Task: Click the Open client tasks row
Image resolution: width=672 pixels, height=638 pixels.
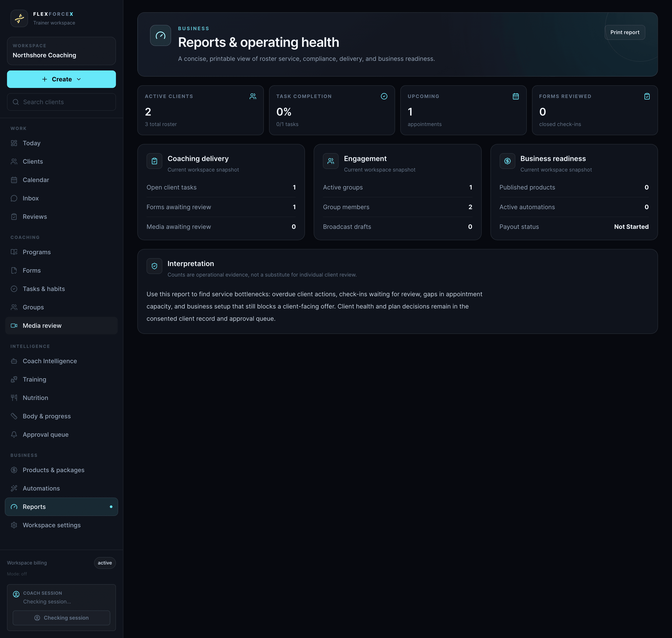Action: click(221, 187)
